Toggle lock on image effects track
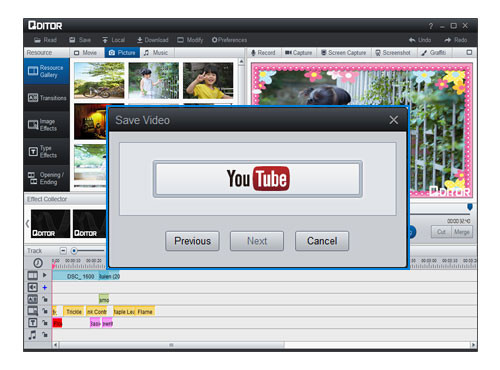 coord(45,311)
